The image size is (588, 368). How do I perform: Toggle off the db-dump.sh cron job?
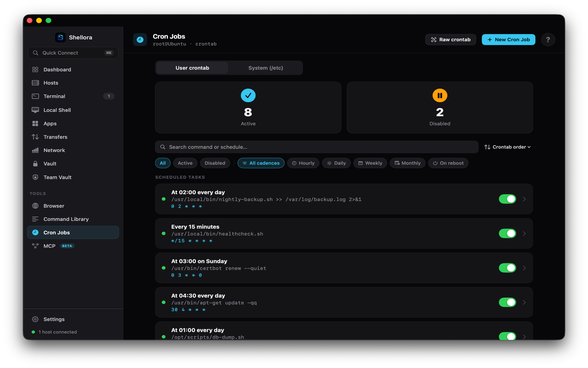point(507,336)
